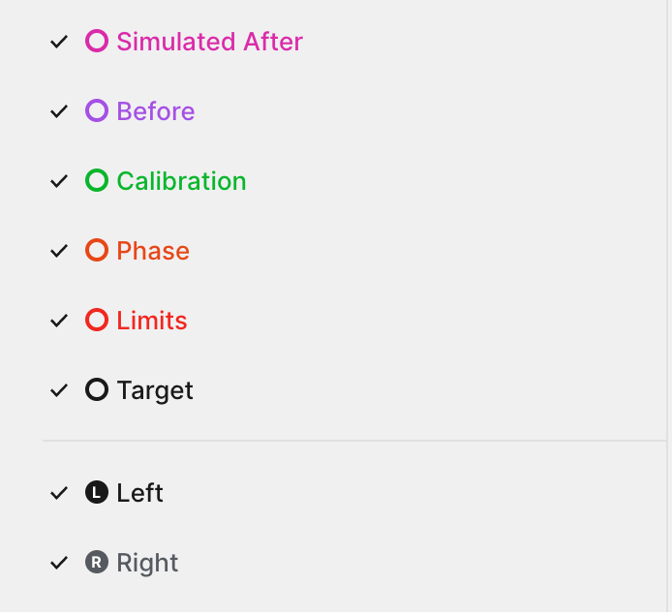Click the black Target ring icon
The image size is (672, 616).
point(97,389)
